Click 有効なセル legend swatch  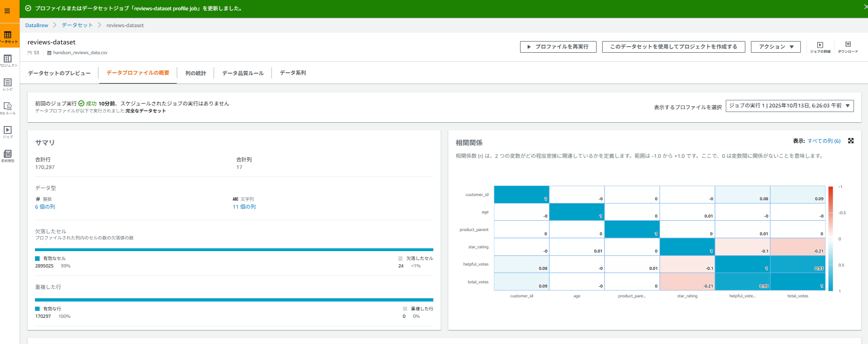click(x=37, y=259)
